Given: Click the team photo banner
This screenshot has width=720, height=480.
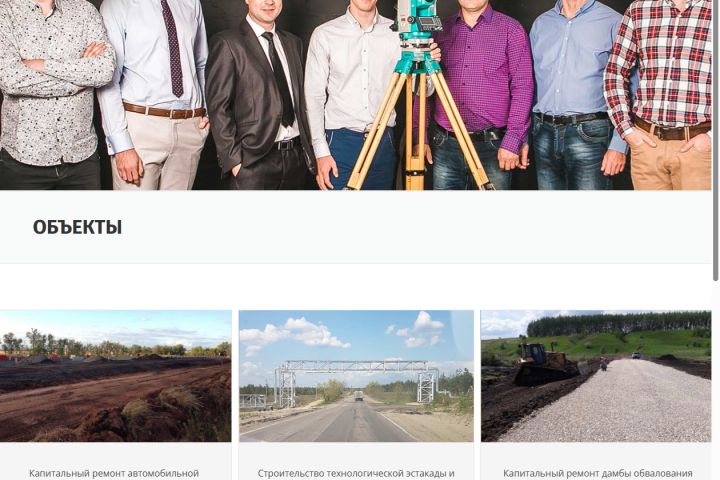Looking at the screenshot, I should (x=355, y=95).
